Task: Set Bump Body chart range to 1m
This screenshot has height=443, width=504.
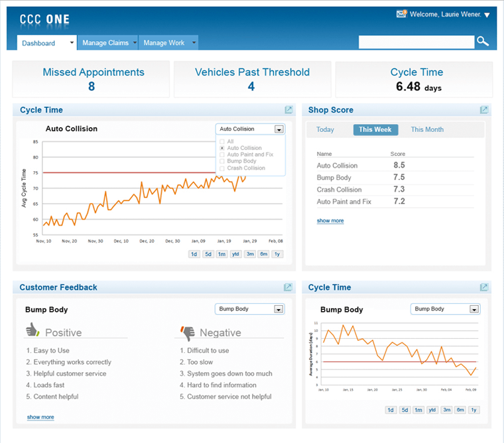Action: click(x=418, y=410)
